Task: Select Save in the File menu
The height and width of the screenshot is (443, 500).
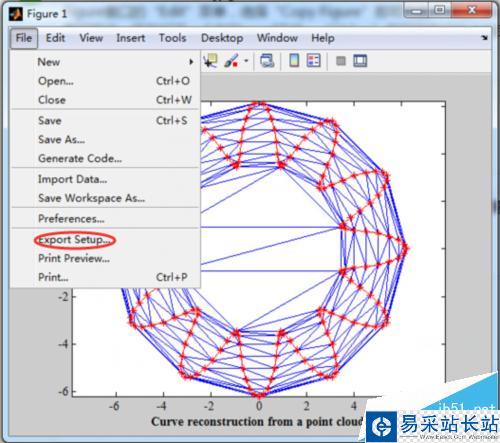Action: coord(106,120)
